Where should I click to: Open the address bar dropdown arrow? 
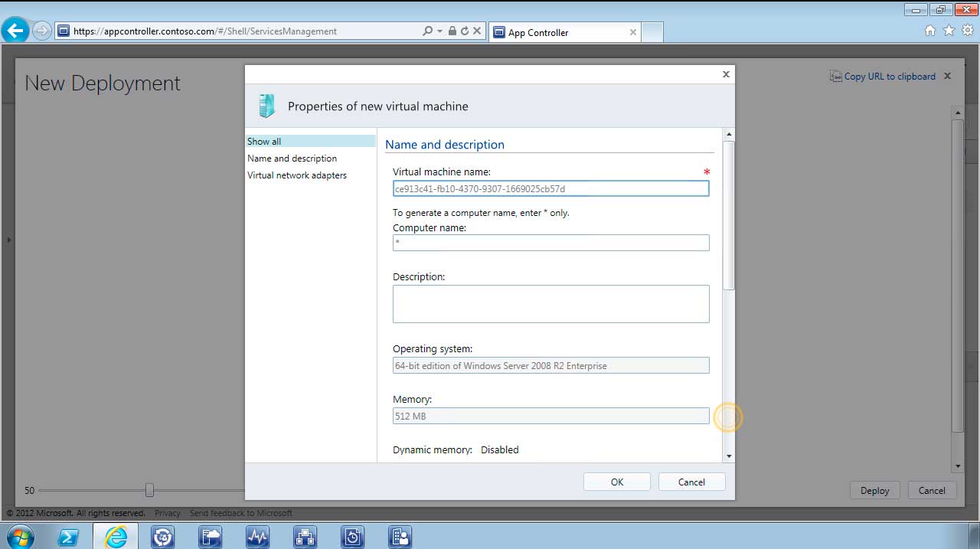click(439, 31)
